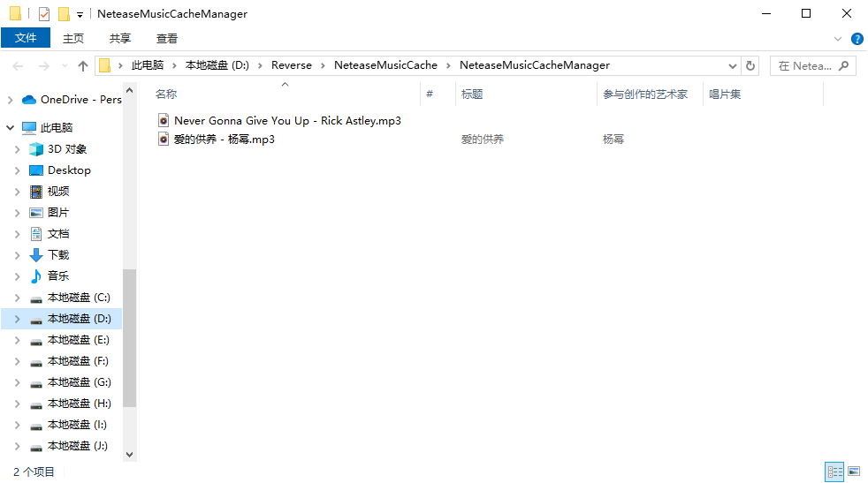
Task: Expand OneDrive - Personal tree node
Action: (10, 100)
